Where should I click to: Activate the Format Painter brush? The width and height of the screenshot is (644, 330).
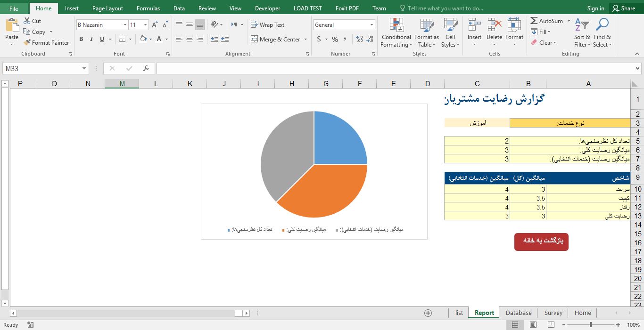[26, 43]
